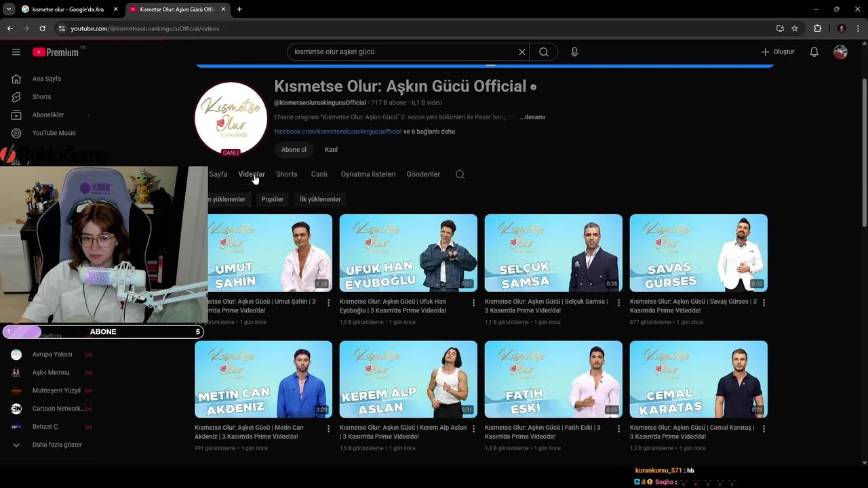Open Gönderiler tab
868x488 pixels.
click(423, 174)
